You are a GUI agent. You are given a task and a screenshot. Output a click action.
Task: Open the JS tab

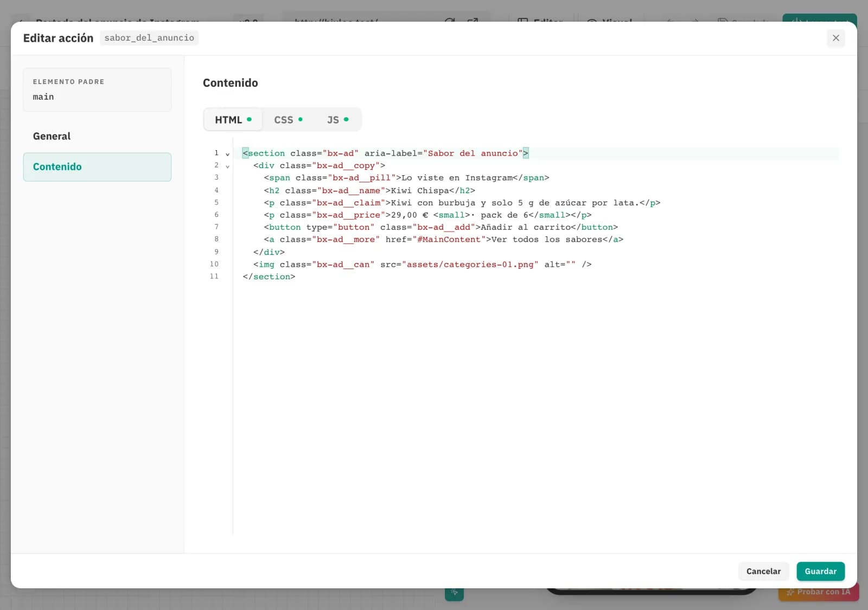(337, 120)
